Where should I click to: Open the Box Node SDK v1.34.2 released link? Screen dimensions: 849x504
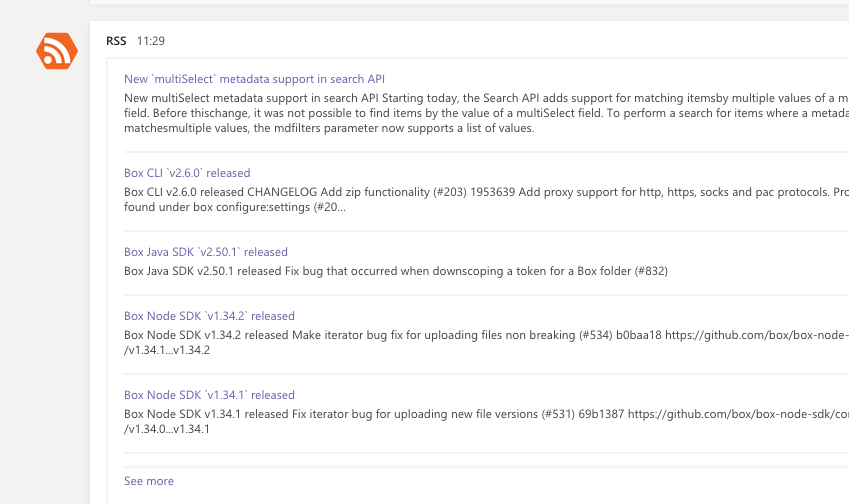(x=209, y=316)
